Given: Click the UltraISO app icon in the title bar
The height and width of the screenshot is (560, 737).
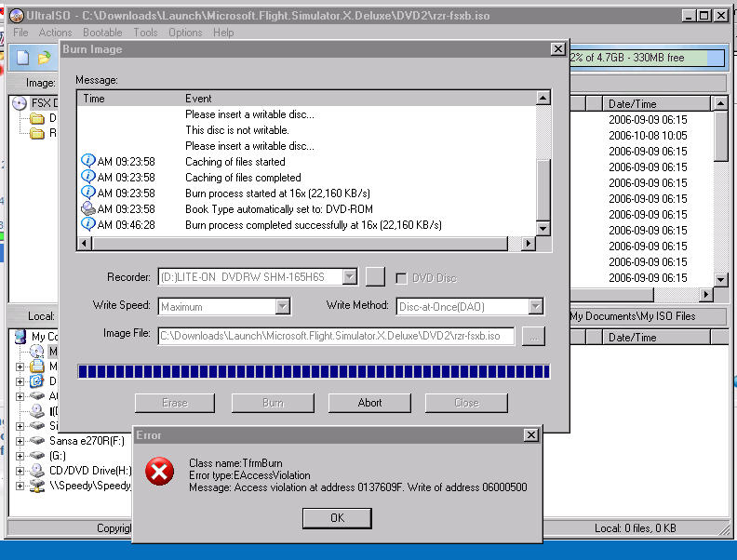Looking at the screenshot, I should click(x=17, y=16).
